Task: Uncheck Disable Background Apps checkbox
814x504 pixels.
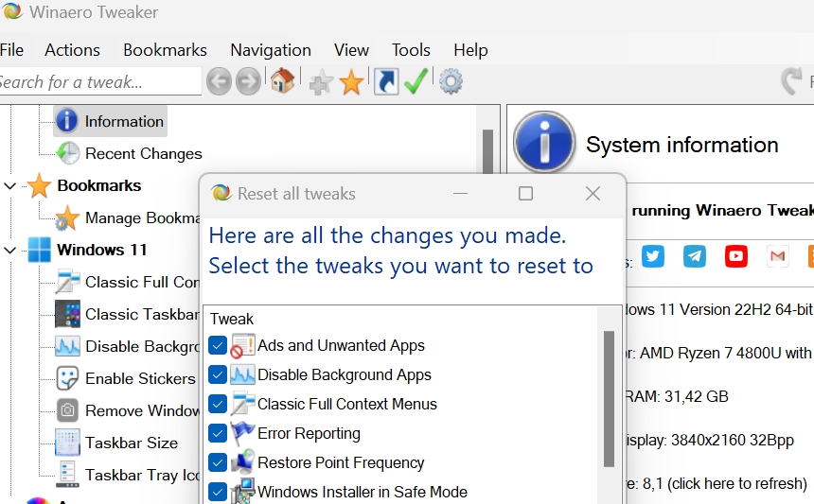Action: pyautogui.click(x=217, y=375)
